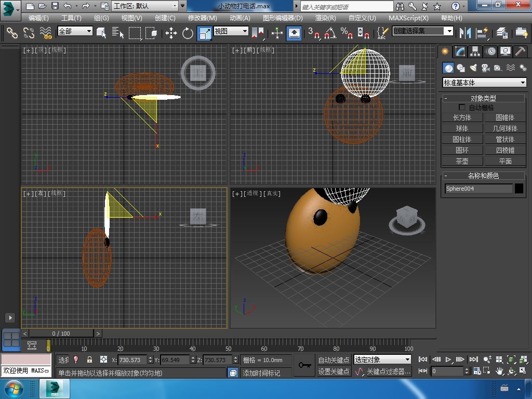Select the Move tool in toolbar
Image resolution: width=532 pixels, height=399 pixels.
171,33
